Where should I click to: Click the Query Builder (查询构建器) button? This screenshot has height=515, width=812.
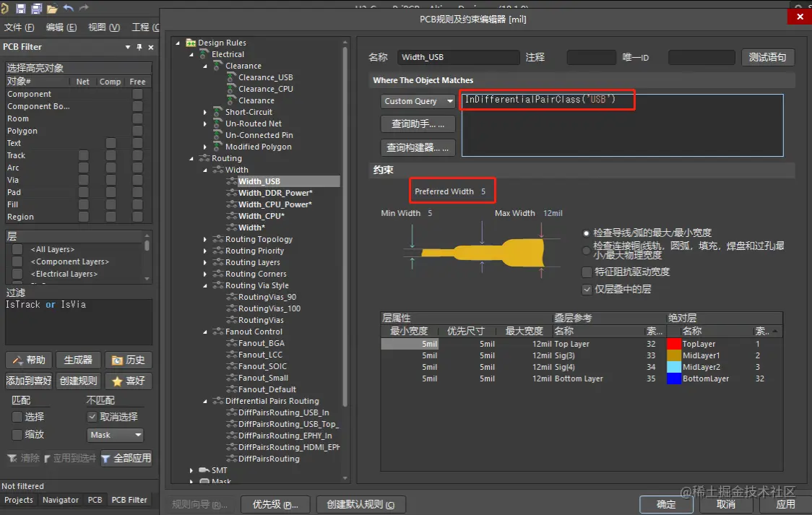(x=418, y=148)
